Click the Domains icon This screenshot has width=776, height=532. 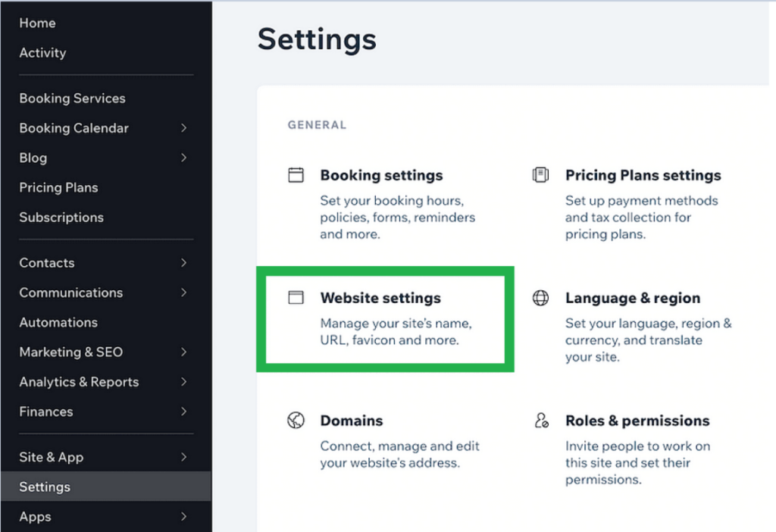[296, 421]
